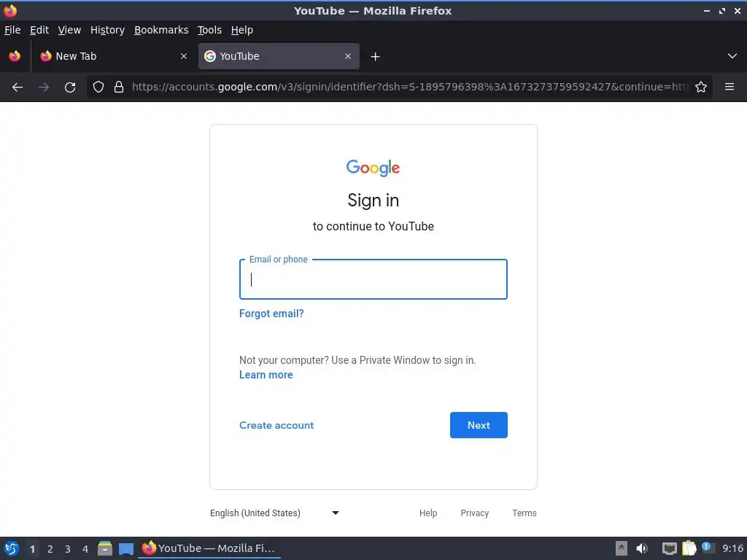Close the New Tab tab
The height and width of the screenshot is (560, 747).
pos(184,56)
